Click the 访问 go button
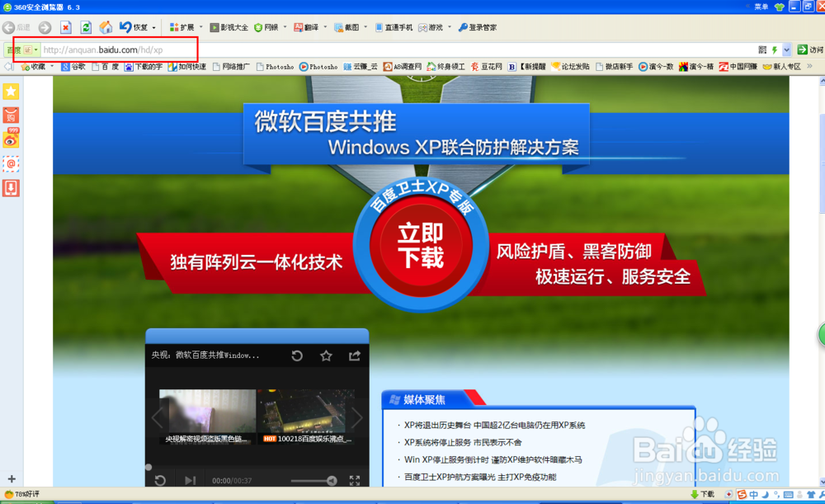The height and width of the screenshot is (504, 825). pos(810,50)
